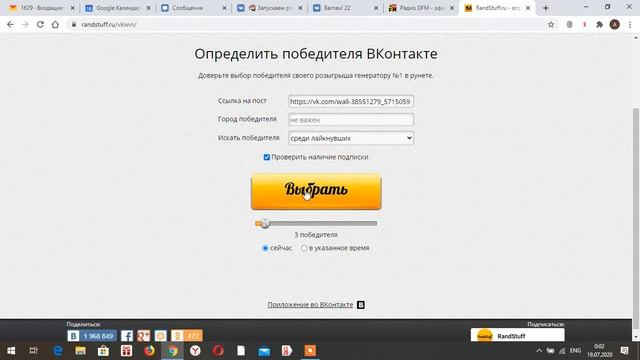640x360 pixels.
Task: Toggle the 'Проверить наличие подписки' checkbox
Action: coord(267,157)
